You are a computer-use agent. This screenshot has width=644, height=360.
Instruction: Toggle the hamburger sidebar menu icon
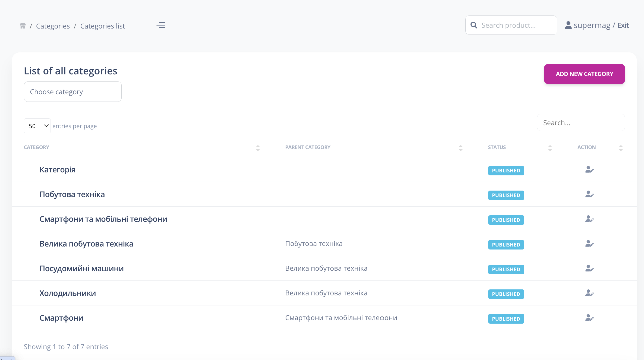pyautogui.click(x=161, y=25)
